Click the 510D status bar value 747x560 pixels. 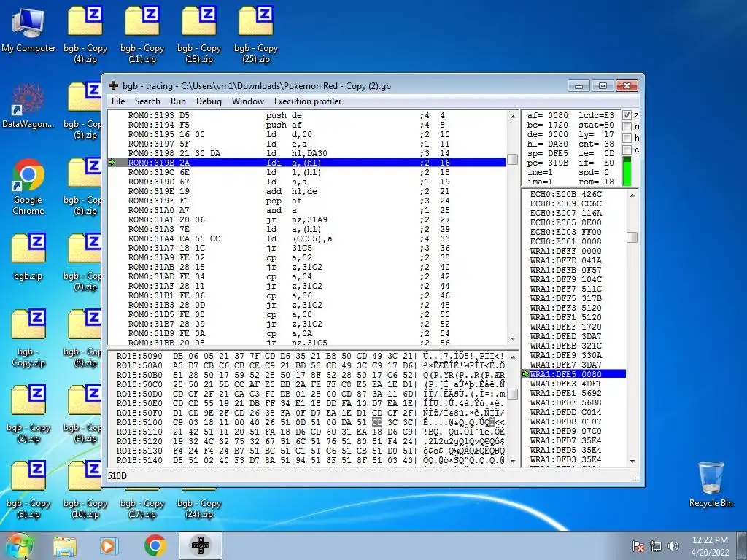[117, 475]
